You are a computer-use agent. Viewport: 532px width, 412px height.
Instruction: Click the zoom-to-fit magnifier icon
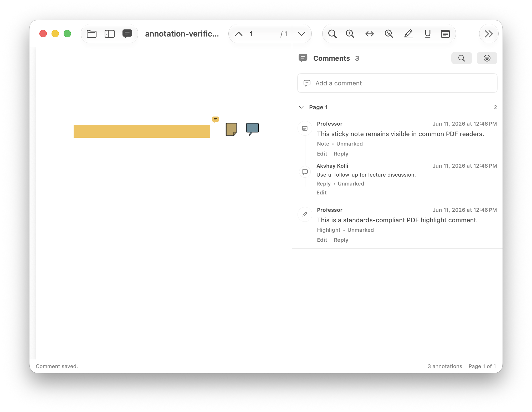pos(389,34)
